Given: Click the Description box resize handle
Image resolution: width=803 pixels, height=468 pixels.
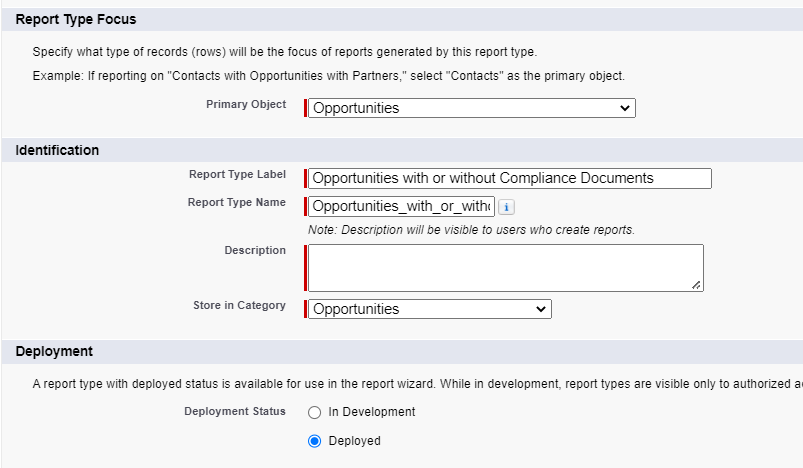Looking at the screenshot, I should [696, 285].
